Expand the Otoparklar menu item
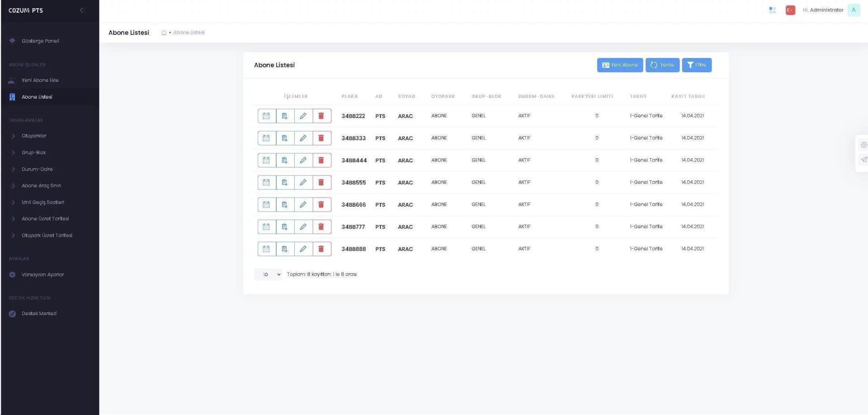This screenshot has height=415, width=868. (x=34, y=136)
